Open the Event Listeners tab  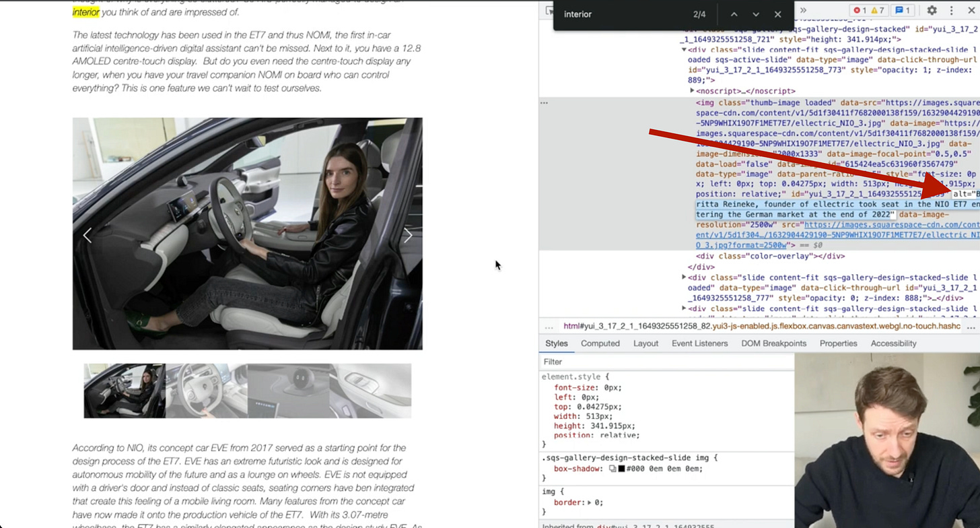tap(700, 343)
